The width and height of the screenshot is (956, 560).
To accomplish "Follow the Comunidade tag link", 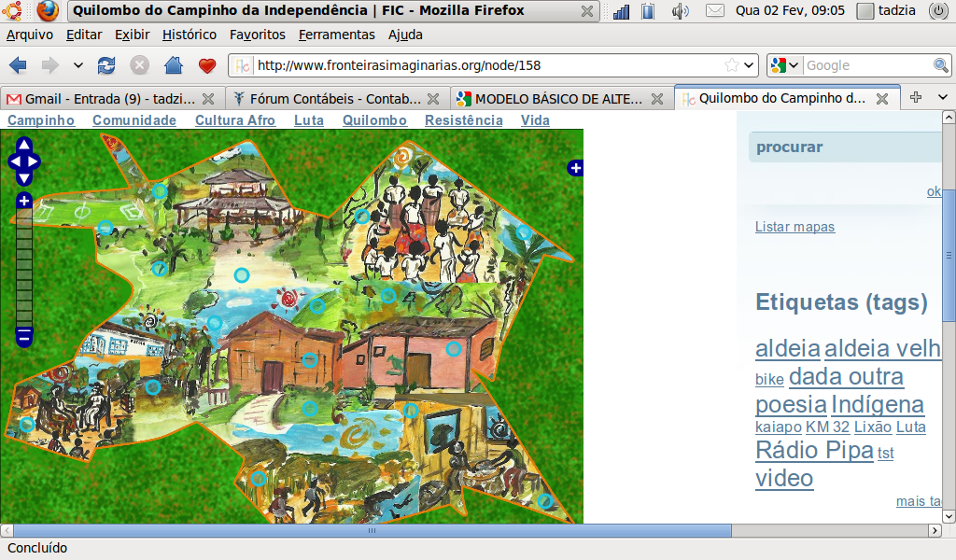I will (134, 120).
